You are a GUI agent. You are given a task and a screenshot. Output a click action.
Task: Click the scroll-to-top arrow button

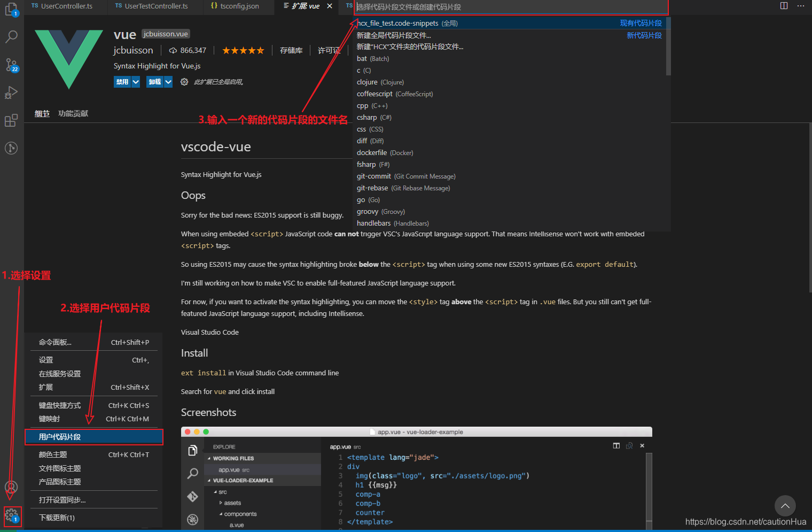(785, 506)
